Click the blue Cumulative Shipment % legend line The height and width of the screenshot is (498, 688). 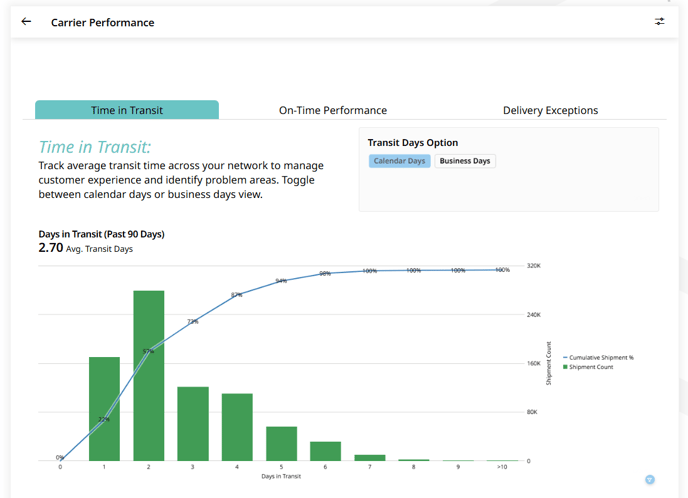(565, 357)
